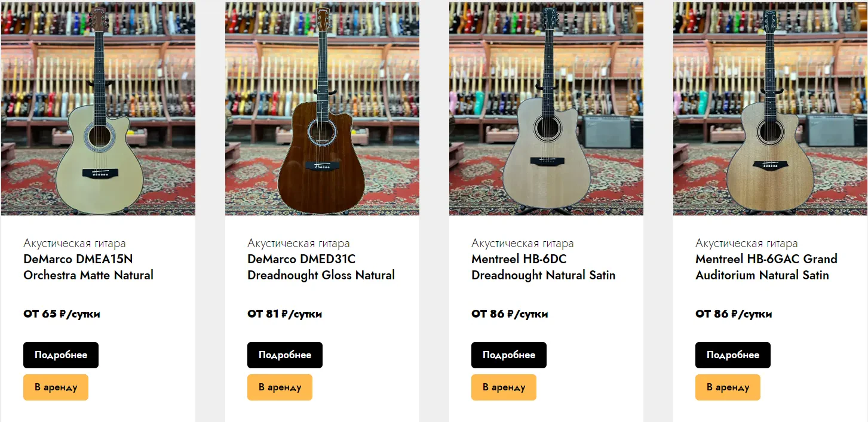Click the 81 ₽/сутки price label
Image resolution: width=868 pixels, height=422 pixels.
(x=284, y=314)
